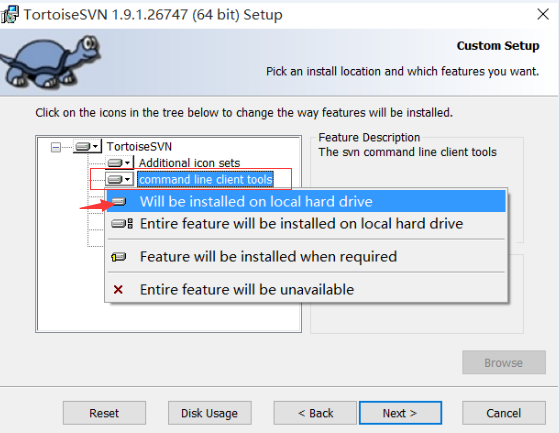This screenshot has height=433, width=559.
Task: Click the Disk Usage button
Action: 210,413
